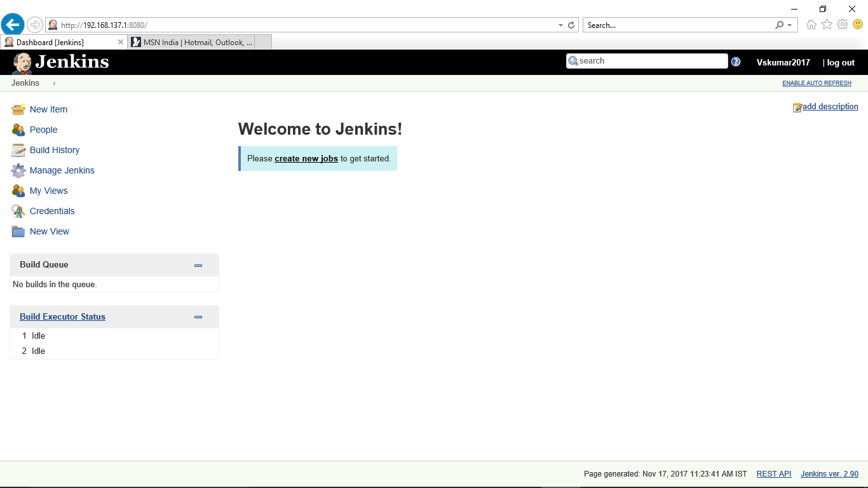Open search help question mark
Viewport: 868px width, 488px height.
736,61
